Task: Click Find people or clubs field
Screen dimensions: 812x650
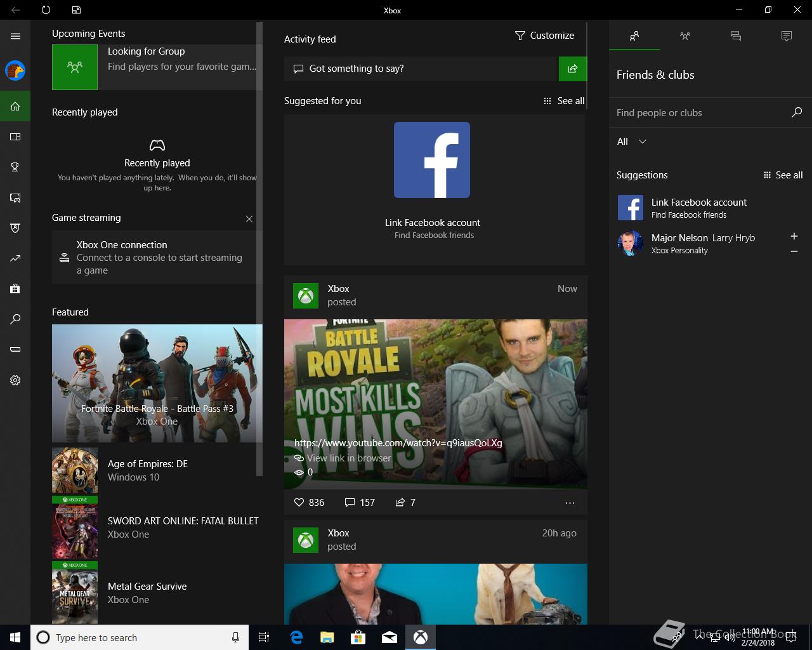Action: [701, 112]
